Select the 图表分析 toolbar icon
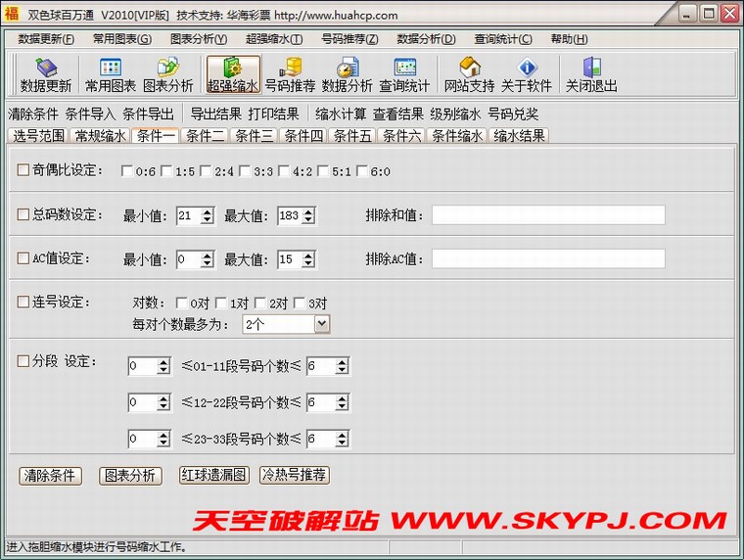This screenshot has height=560, width=744. (168, 74)
